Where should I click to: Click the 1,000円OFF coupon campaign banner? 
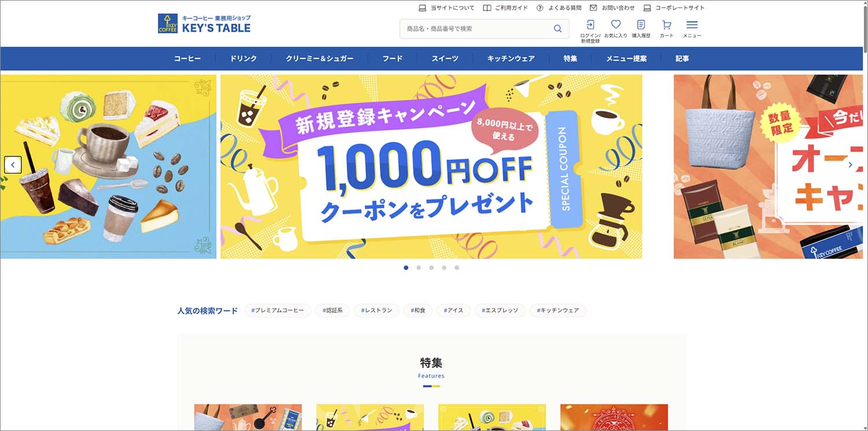click(x=431, y=167)
